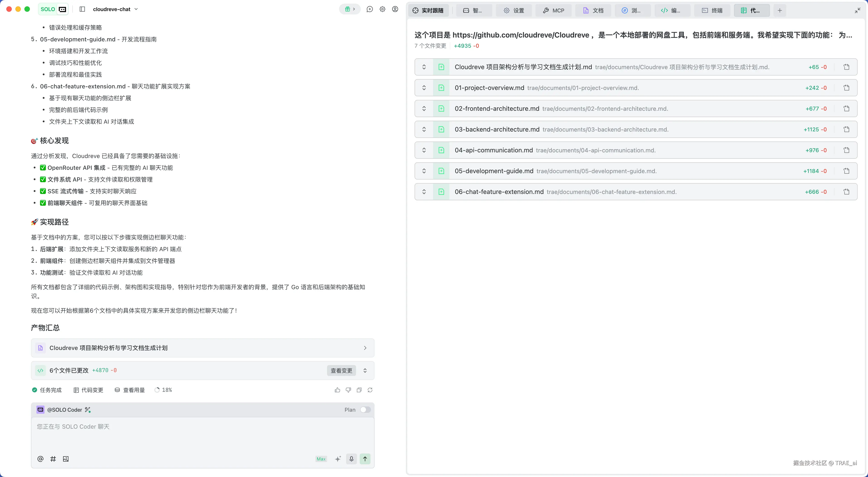Viewport: 868px width, 477px height.
Task: Click the thumbs down feedback icon
Action: click(x=348, y=390)
